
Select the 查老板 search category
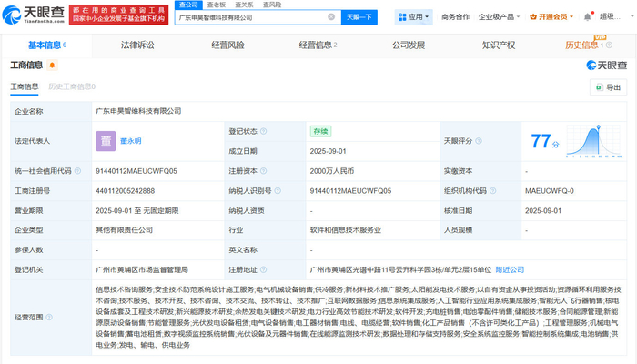pyautogui.click(x=217, y=5)
